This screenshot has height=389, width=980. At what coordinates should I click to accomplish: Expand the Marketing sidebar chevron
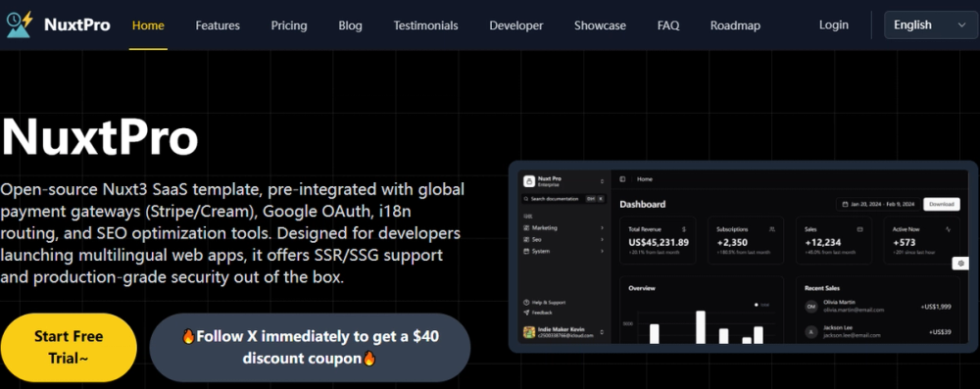pyautogui.click(x=602, y=227)
